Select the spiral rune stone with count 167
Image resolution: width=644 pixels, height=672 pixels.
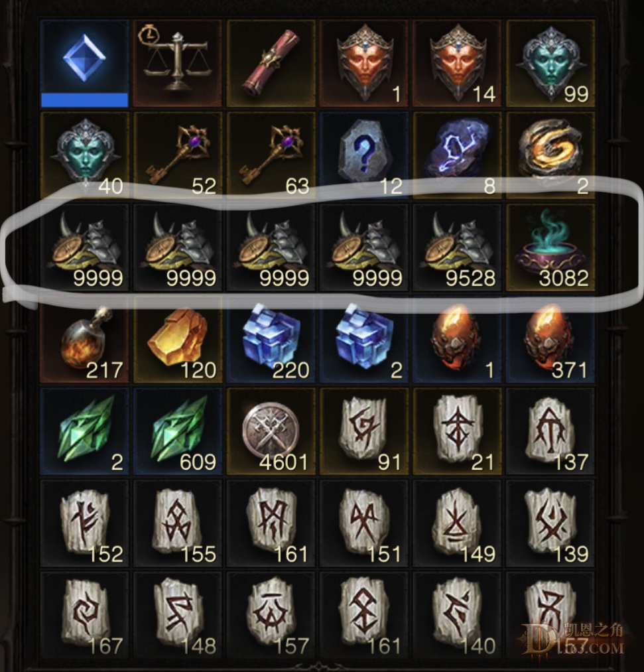84,615
